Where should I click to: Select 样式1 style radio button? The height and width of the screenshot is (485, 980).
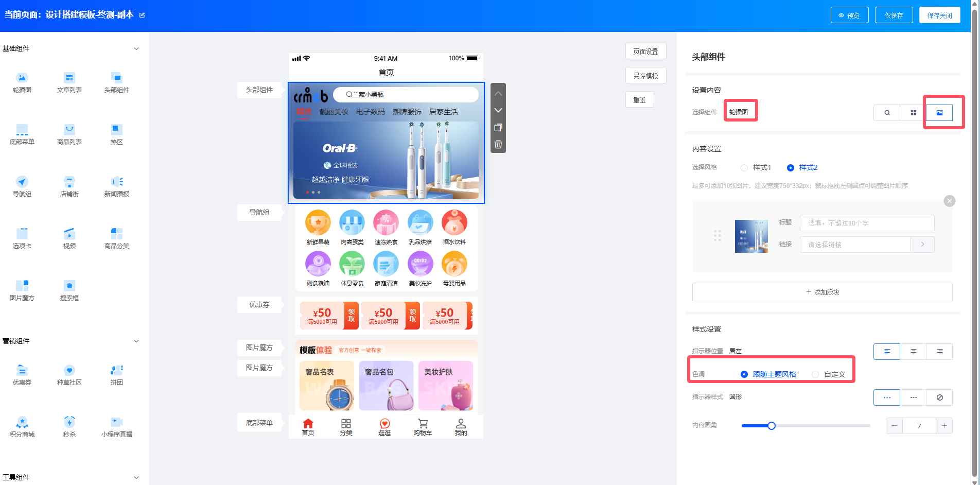(x=744, y=168)
